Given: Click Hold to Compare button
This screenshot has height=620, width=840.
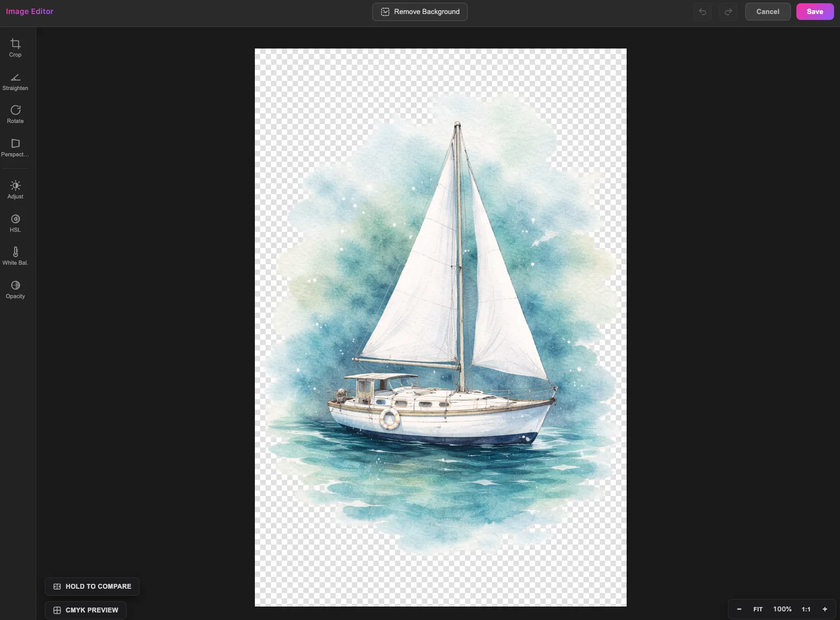Looking at the screenshot, I should coord(92,587).
